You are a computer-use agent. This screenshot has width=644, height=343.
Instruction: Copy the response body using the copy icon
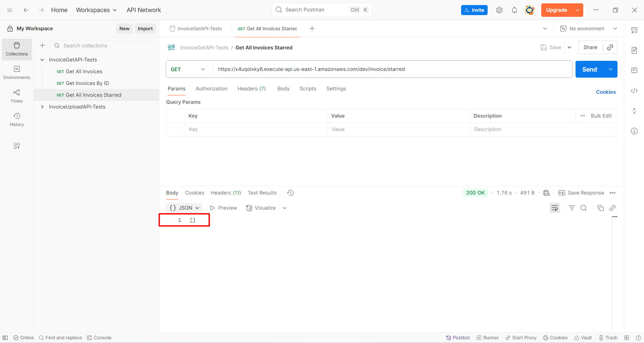(601, 208)
